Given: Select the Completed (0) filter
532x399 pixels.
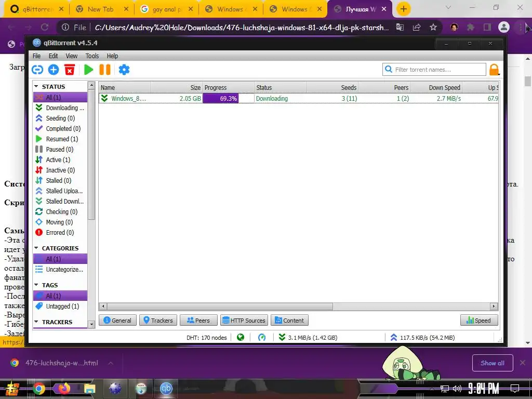Looking at the screenshot, I should click(x=60, y=129).
